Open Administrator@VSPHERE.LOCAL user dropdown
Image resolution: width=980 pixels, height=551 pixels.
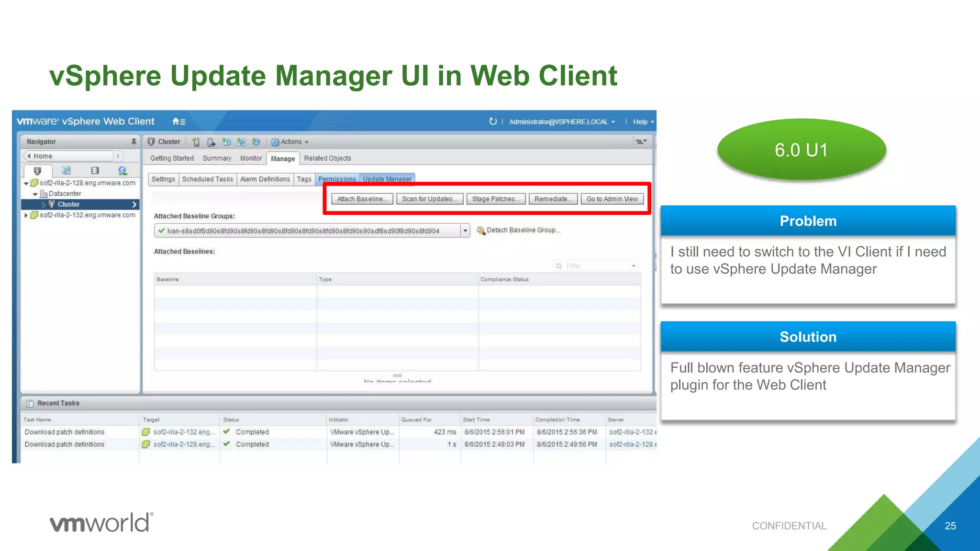[x=562, y=122]
